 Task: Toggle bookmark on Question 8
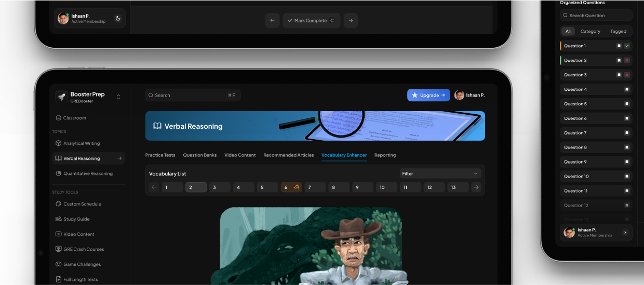(x=627, y=147)
